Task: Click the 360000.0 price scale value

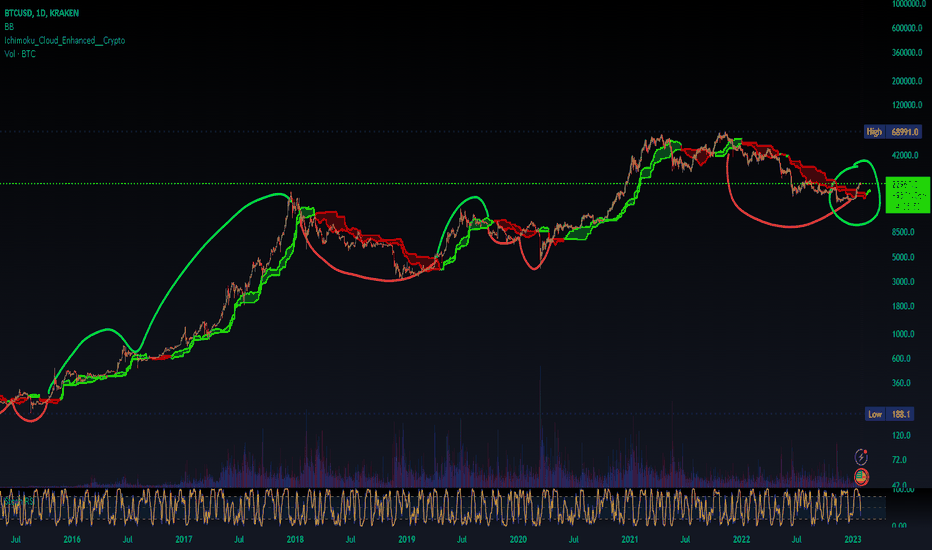Action: tap(907, 53)
